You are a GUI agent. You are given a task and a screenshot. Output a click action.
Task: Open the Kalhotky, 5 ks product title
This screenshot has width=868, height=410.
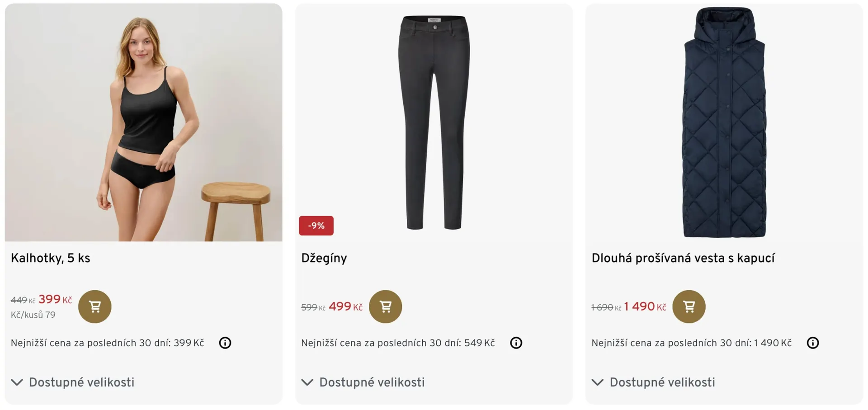(x=51, y=258)
